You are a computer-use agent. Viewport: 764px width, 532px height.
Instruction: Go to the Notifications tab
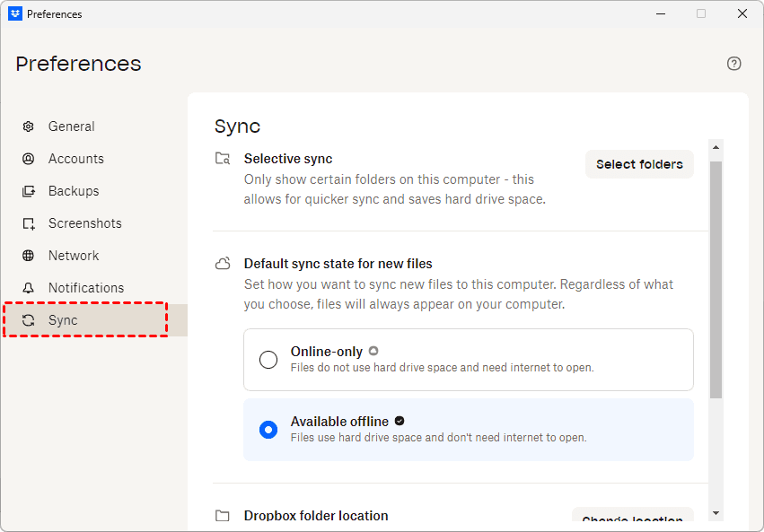click(x=86, y=288)
